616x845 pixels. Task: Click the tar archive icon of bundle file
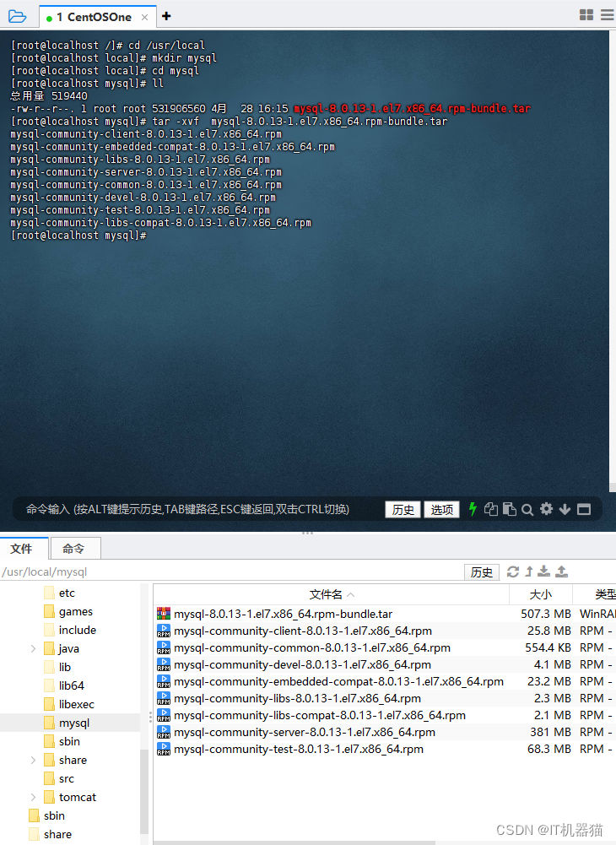[x=164, y=613]
